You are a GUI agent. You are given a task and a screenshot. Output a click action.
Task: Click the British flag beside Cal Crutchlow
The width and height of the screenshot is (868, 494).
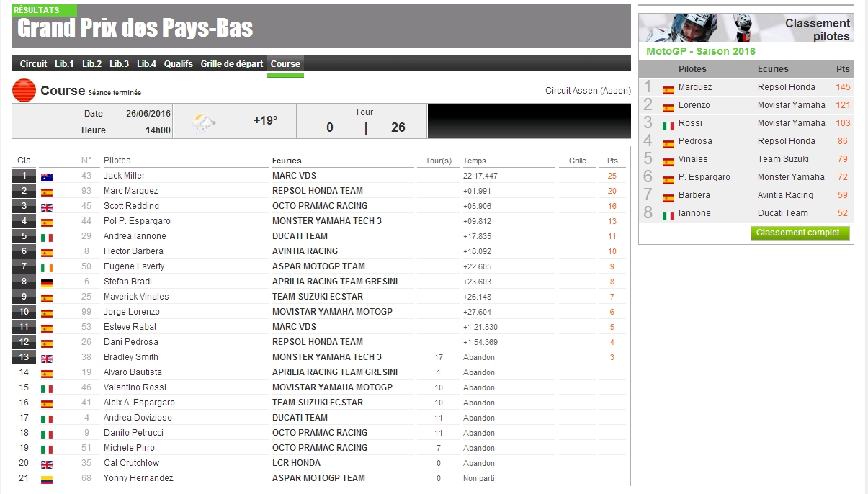[47, 464]
